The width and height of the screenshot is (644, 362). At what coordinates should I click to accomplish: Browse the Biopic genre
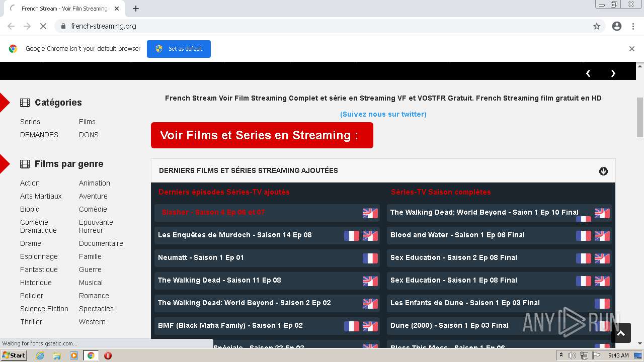pos(30,209)
